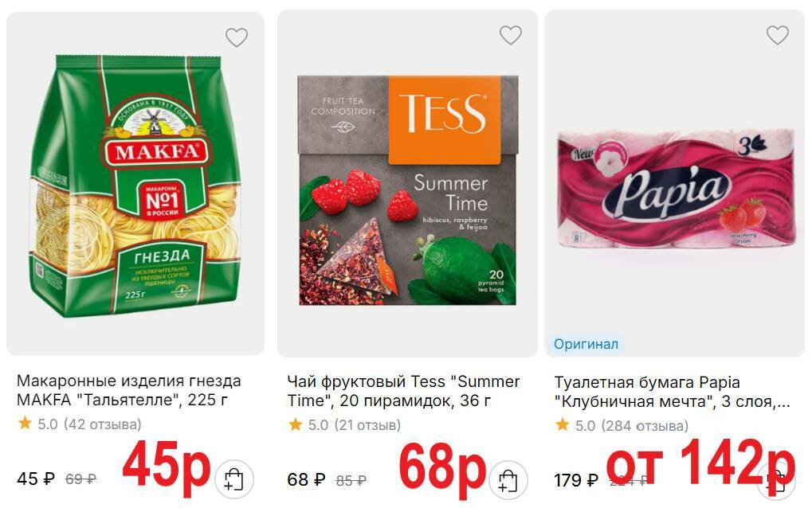Click the 45 ₽ price of MAKFA
Screen dimensions: 812x508
pyautogui.click(x=36, y=479)
